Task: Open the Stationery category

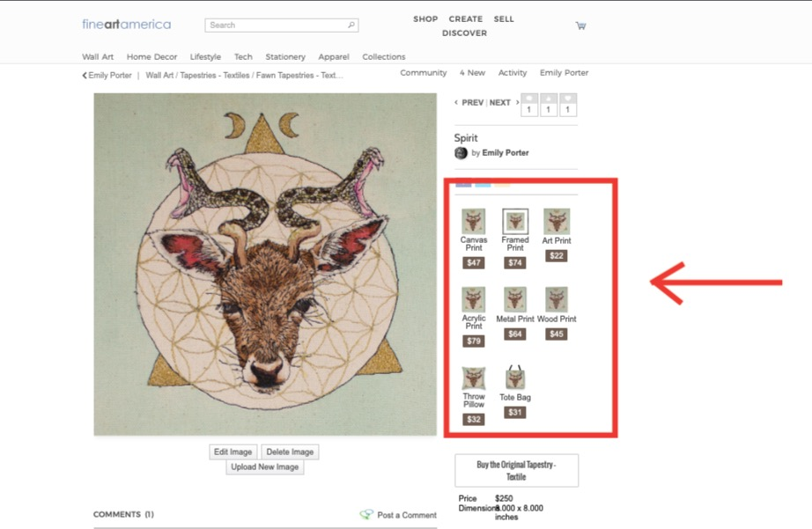Action: tap(285, 57)
